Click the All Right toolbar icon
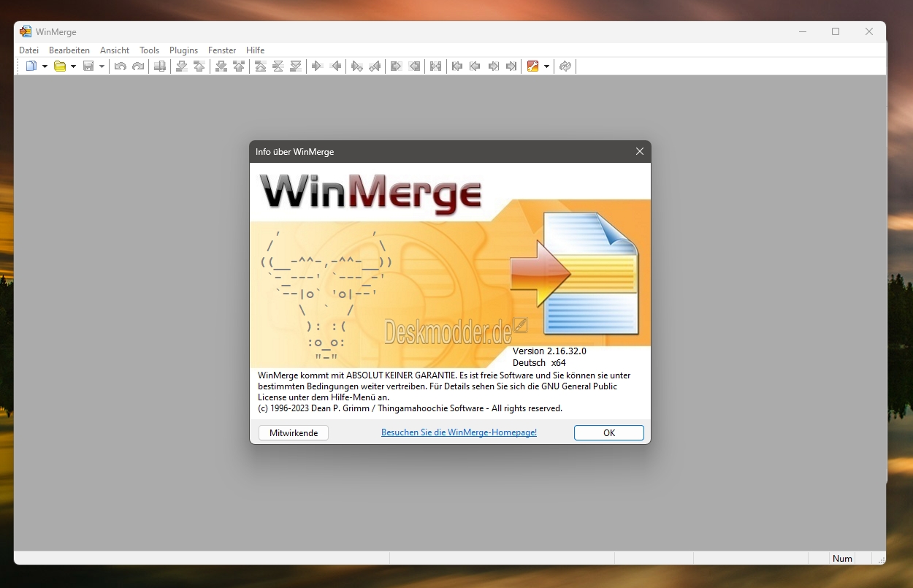913x588 pixels. click(x=397, y=66)
